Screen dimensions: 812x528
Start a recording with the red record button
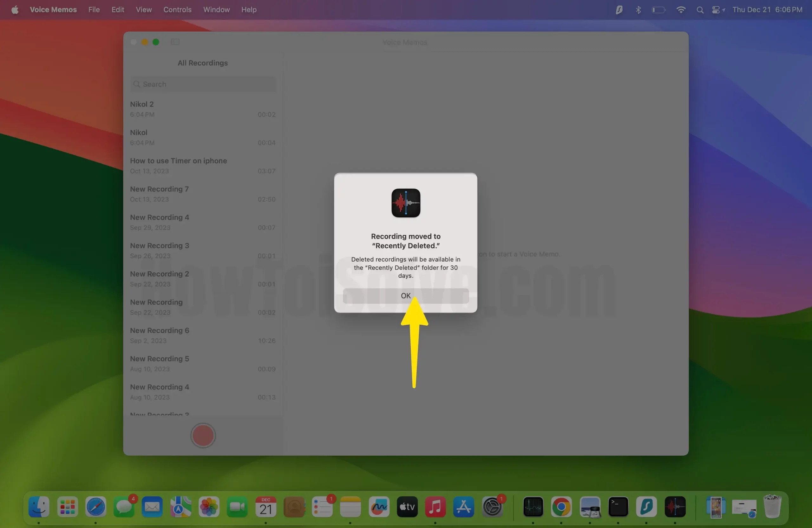pos(203,436)
